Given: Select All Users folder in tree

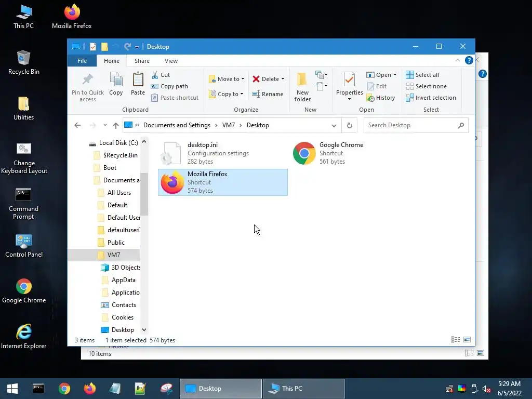Looking at the screenshot, I should pos(114,193).
